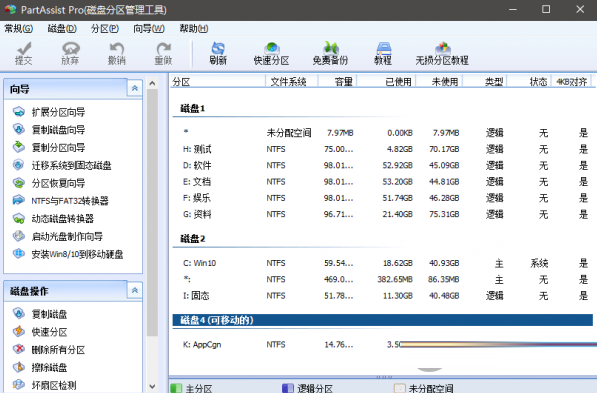Image resolution: width=597 pixels, height=393 pixels.
Task: Collapse the 磁盘操作 panel with its chevron
Action: pyautogui.click(x=134, y=291)
